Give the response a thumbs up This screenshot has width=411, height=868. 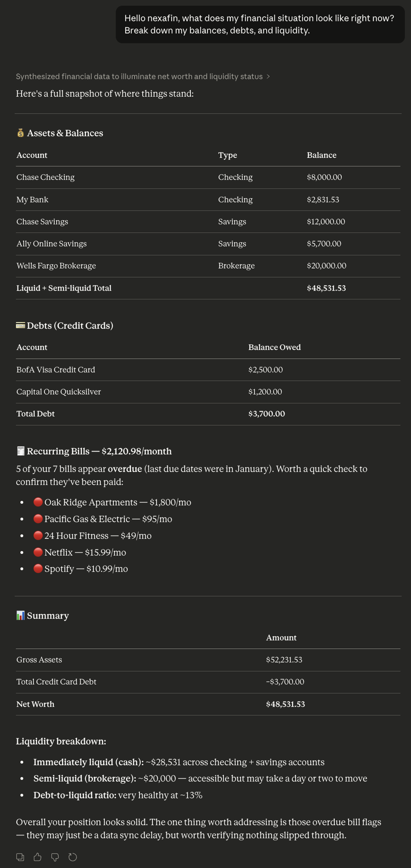[38, 856]
